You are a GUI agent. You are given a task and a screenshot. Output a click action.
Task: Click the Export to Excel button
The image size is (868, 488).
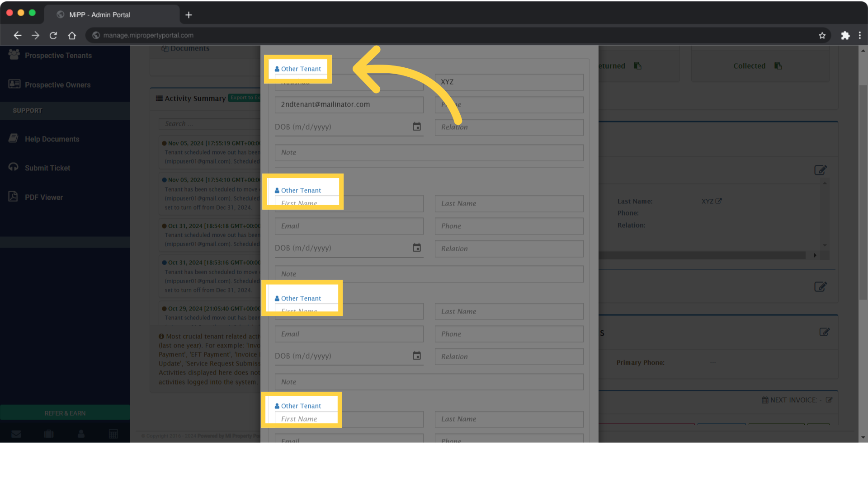[x=244, y=98]
